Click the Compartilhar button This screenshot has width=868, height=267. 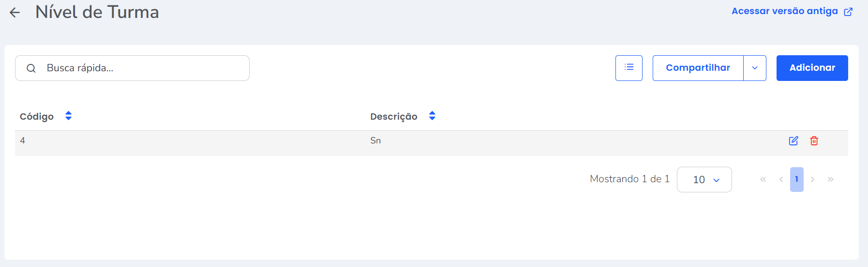click(698, 68)
